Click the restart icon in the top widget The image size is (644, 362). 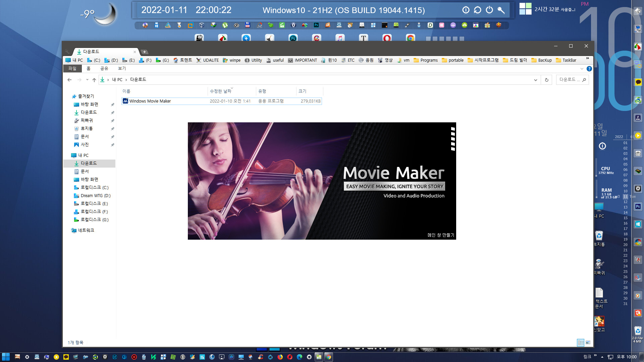[x=477, y=10]
